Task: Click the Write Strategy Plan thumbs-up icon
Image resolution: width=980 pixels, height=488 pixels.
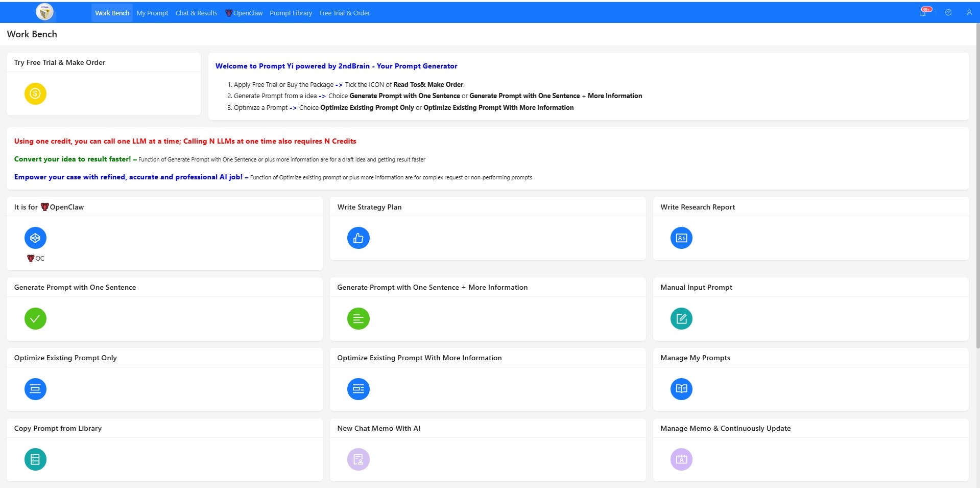Action: click(358, 238)
